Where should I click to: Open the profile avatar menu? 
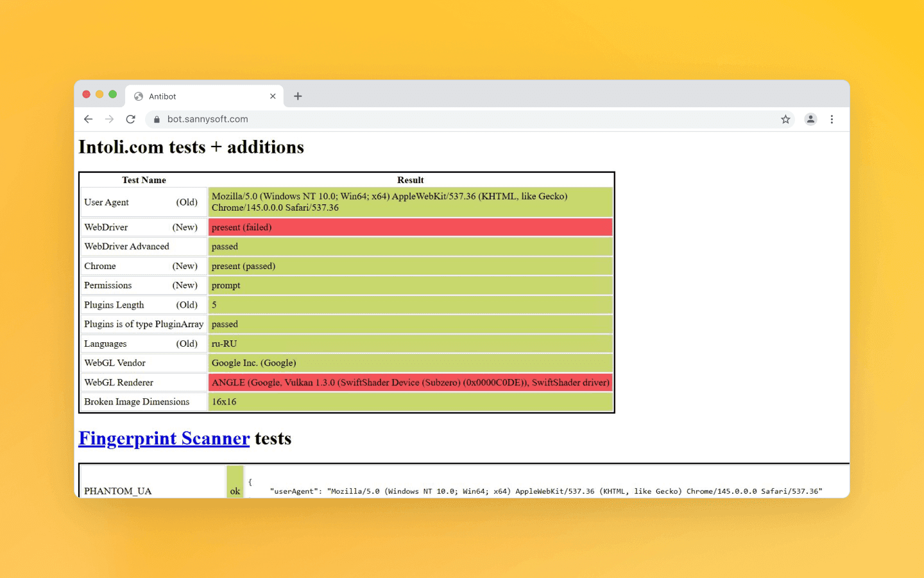tap(811, 119)
